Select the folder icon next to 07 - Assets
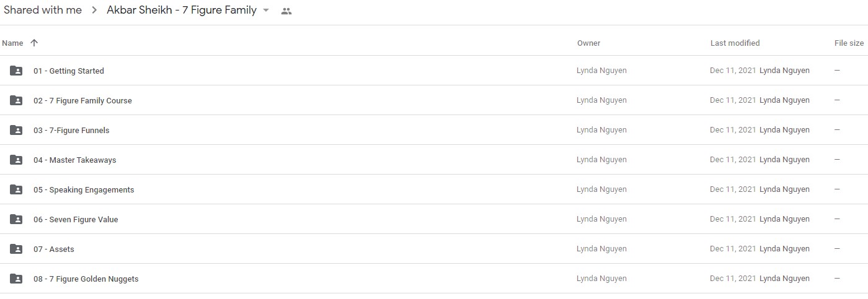The height and width of the screenshot is (299, 868). (16, 249)
